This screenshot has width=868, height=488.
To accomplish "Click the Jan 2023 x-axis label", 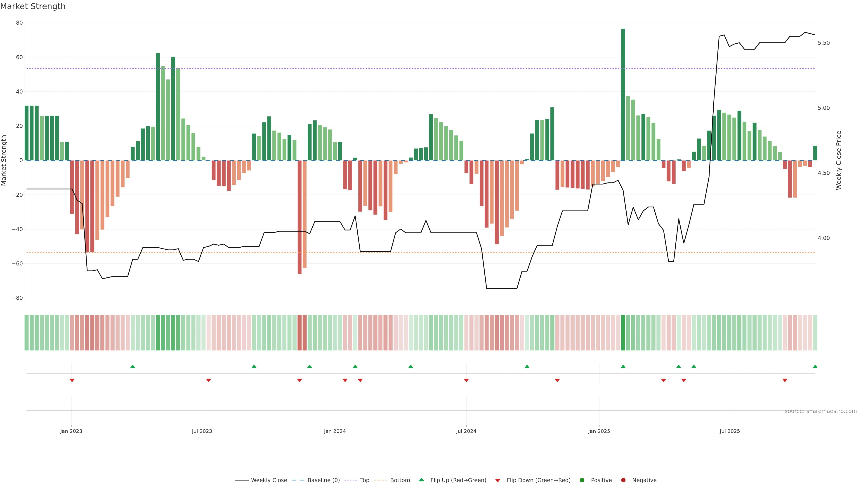I will [x=71, y=431].
